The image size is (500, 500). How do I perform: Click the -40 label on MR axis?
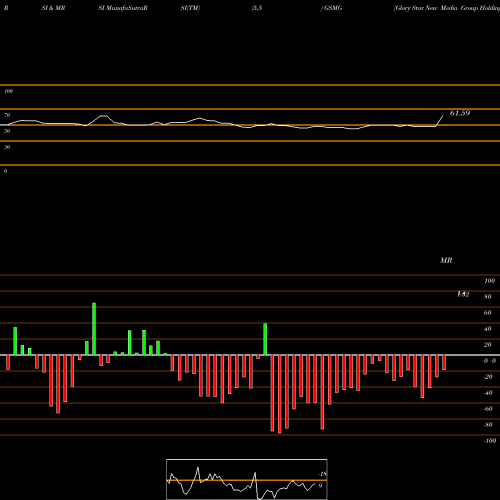[488, 393]
